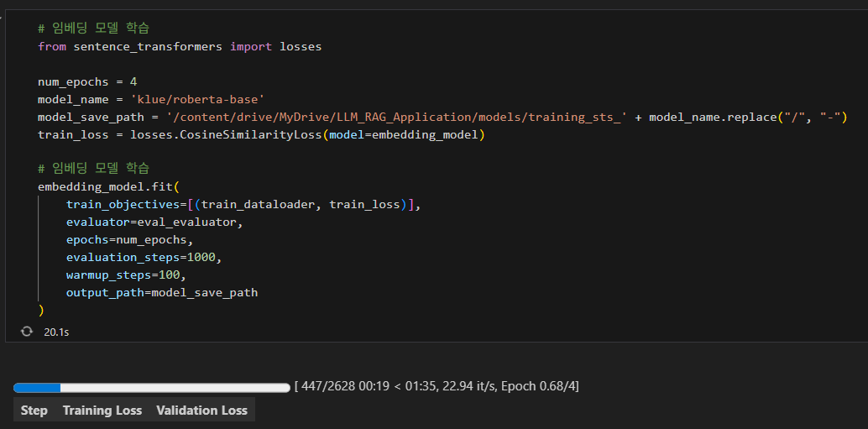Click the 20.1s execution time label
The height and width of the screenshot is (429, 868).
pyautogui.click(x=56, y=332)
